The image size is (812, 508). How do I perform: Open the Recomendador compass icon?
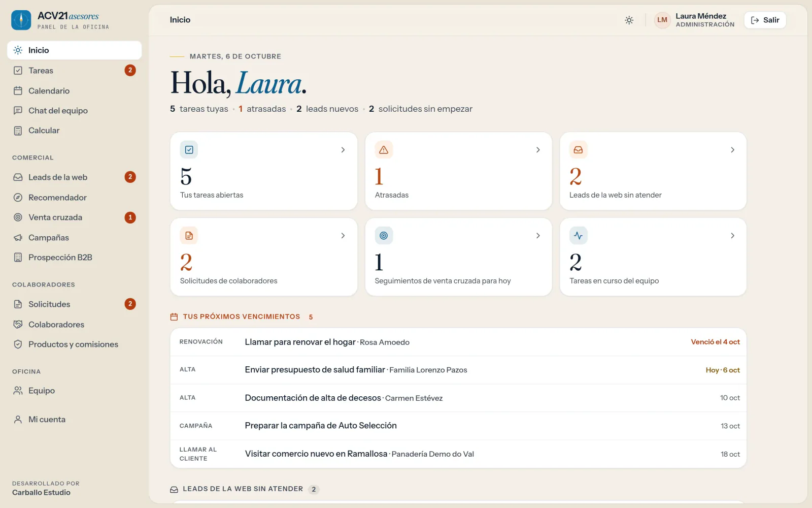(x=18, y=198)
